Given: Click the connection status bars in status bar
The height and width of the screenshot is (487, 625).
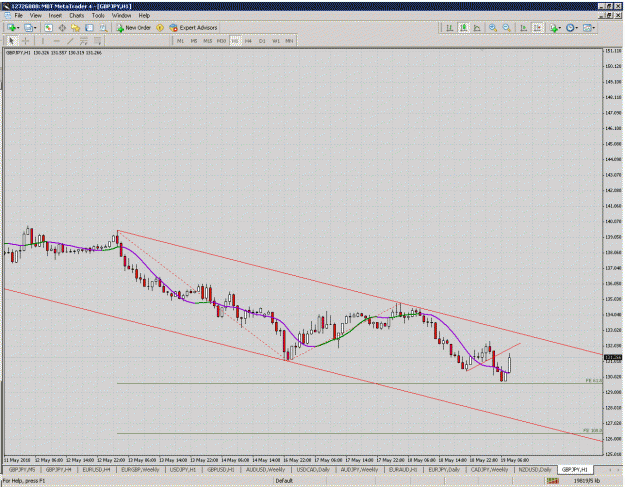Looking at the screenshot, I should point(552,481).
